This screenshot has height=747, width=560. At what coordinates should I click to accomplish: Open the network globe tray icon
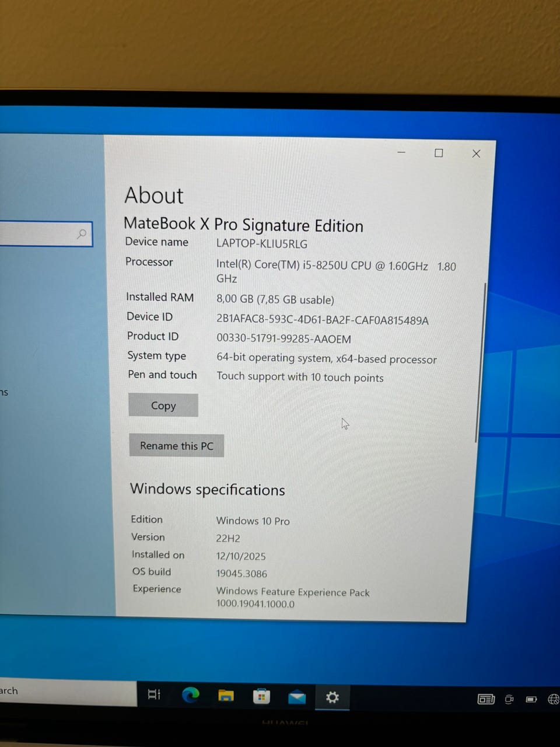(554, 699)
